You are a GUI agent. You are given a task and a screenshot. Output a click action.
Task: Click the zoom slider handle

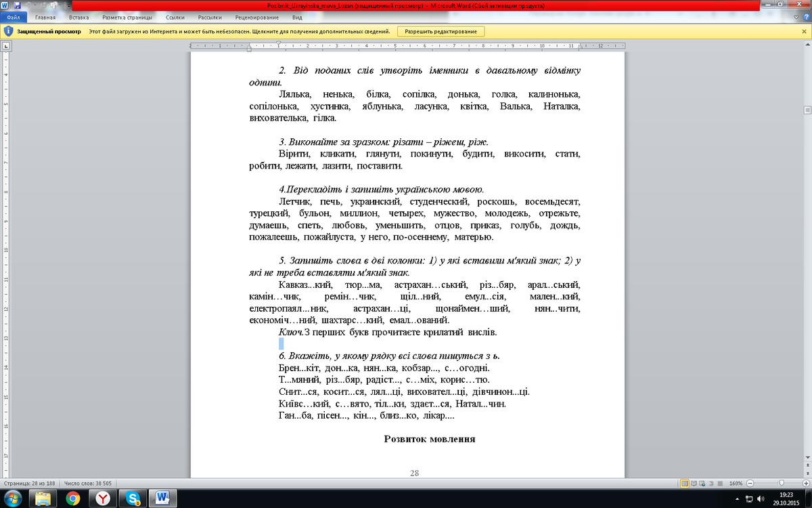pyautogui.click(x=782, y=483)
